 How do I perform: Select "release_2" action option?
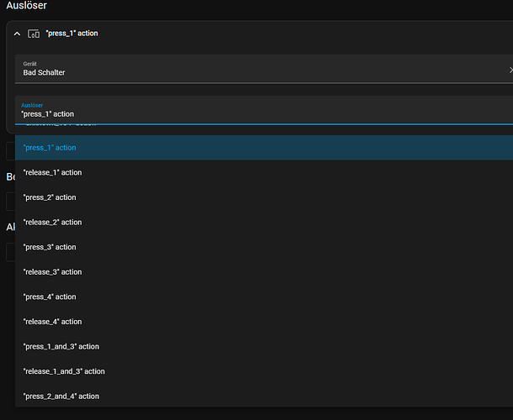[264, 223]
